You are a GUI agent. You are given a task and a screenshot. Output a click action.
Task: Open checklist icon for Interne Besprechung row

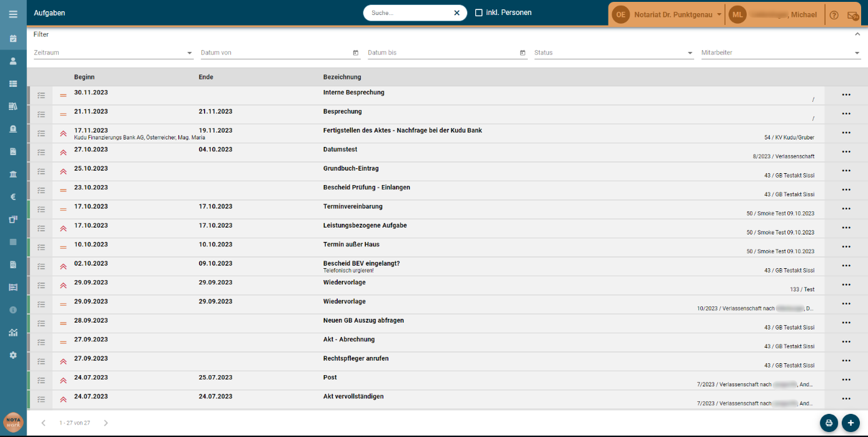(41, 95)
